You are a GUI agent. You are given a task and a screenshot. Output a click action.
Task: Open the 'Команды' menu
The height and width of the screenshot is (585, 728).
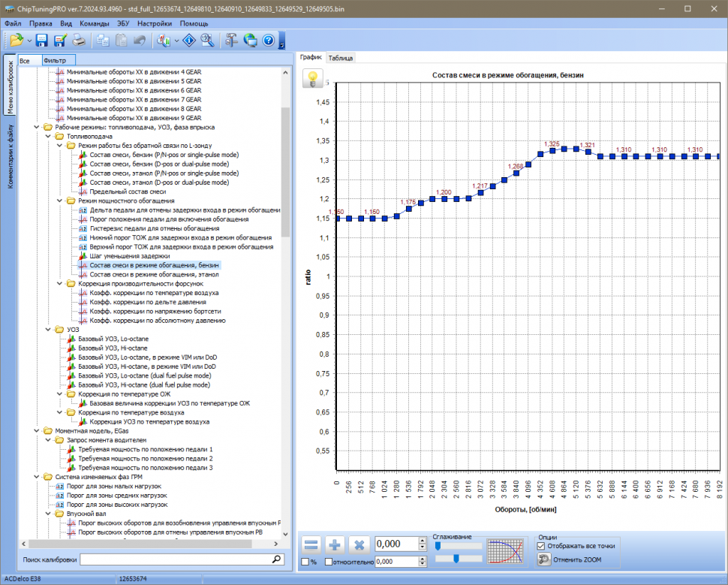(x=94, y=23)
